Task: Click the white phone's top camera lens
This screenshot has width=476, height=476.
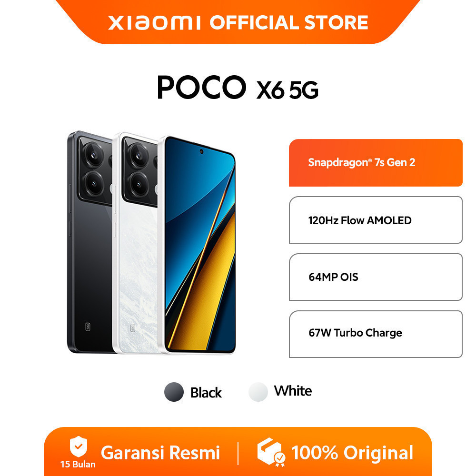Action: [138, 155]
